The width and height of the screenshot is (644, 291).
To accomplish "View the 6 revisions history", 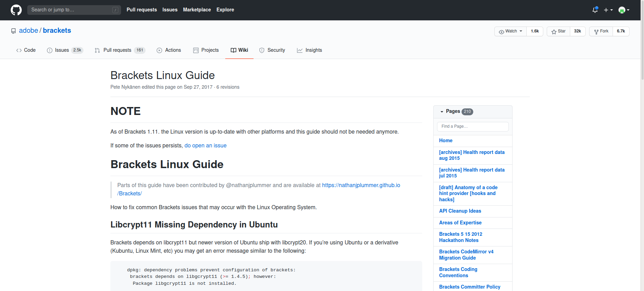I will click(228, 87).
